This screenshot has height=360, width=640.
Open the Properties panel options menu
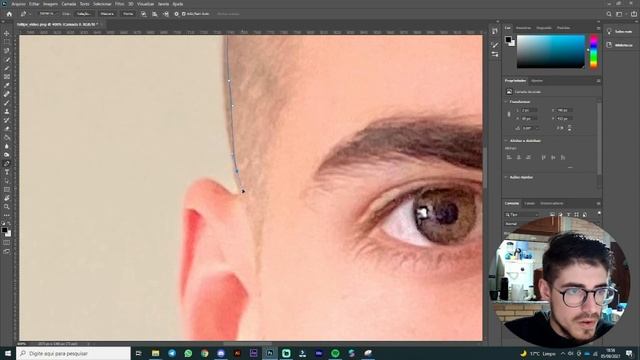(x=598, y=81)
